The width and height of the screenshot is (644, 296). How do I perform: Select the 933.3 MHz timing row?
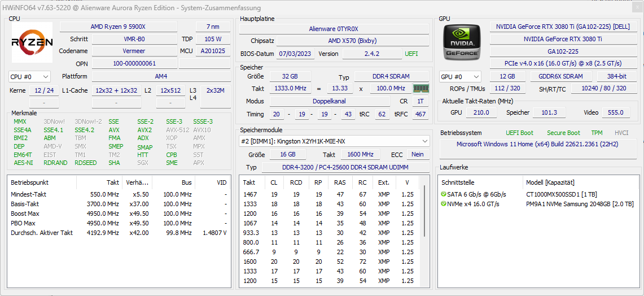click(330, 233)
